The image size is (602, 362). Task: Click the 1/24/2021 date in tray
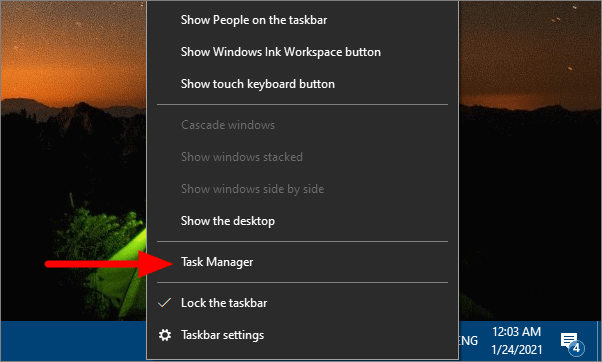(517, 350)
